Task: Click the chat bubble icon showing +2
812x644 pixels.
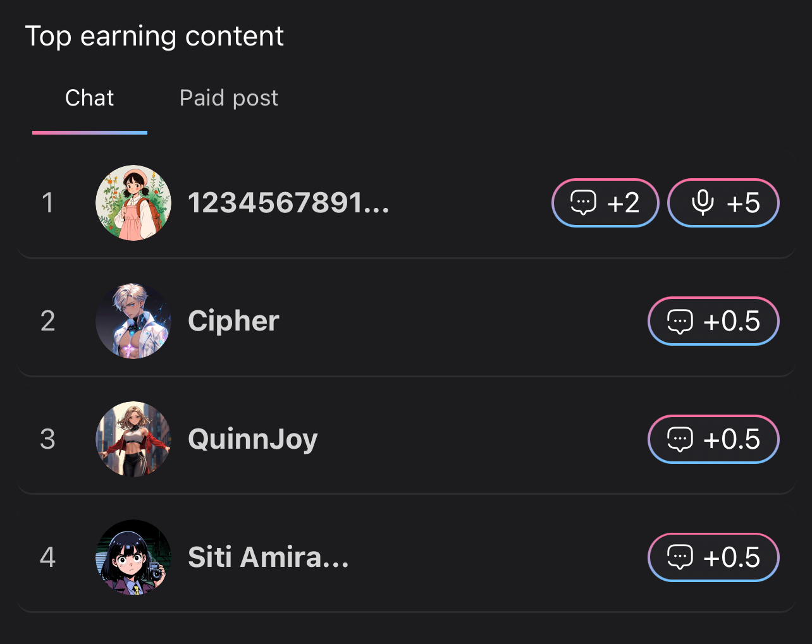Action: tap(584, 203)
